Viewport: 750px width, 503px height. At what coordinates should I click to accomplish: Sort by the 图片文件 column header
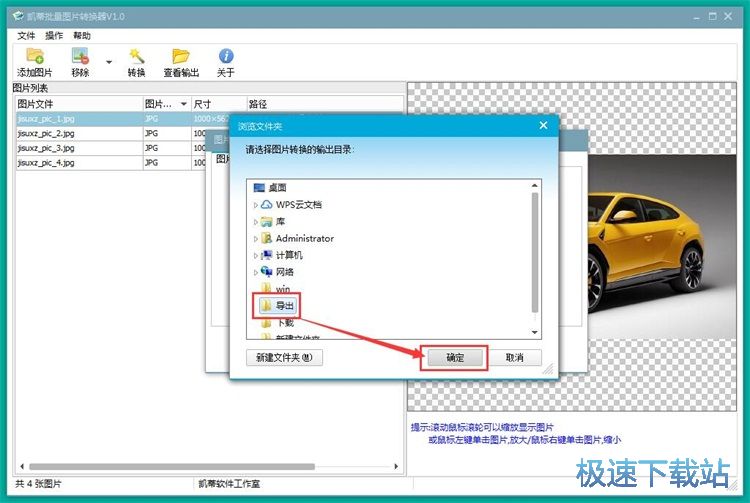point(79,104)
